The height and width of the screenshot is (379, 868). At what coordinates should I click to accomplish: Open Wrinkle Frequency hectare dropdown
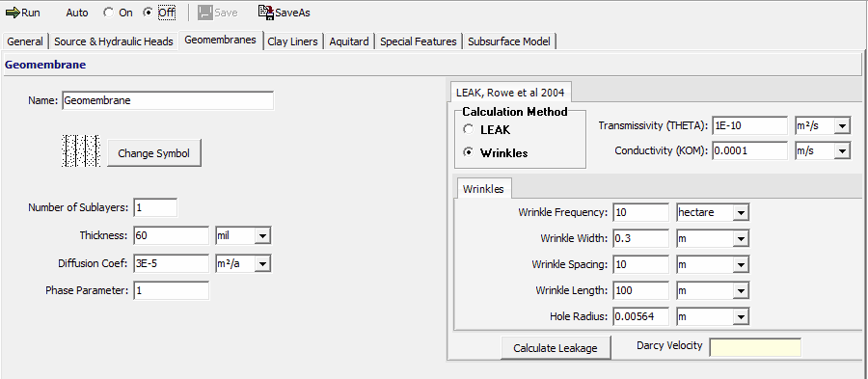713,212
